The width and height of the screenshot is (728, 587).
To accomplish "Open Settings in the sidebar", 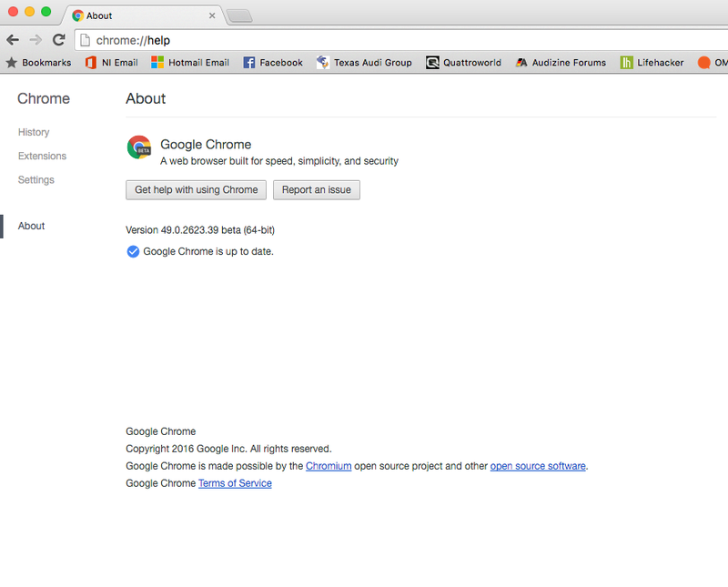I will [x=36, y=179].
